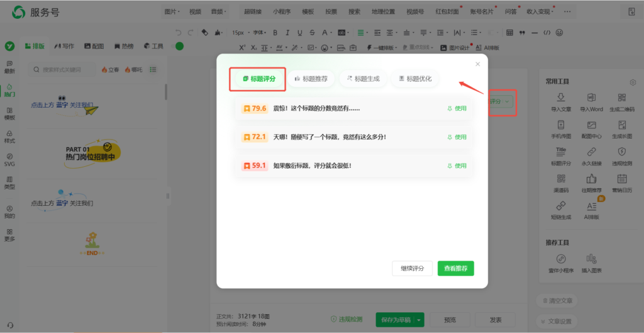
Task: Open 短链生成 tool
Action: (560, 210)
